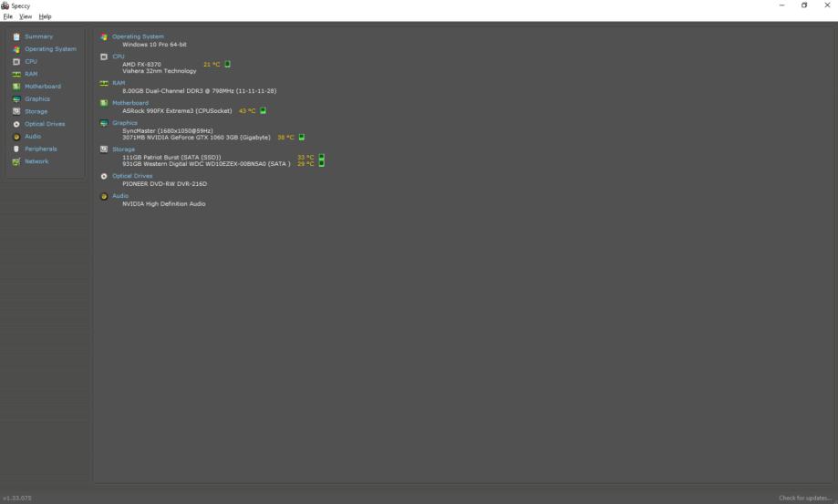Screen dimensions: 838x504
Task: Click the Operating System sidebar icon
Action: pyautogui.click(x=16, y=49)
